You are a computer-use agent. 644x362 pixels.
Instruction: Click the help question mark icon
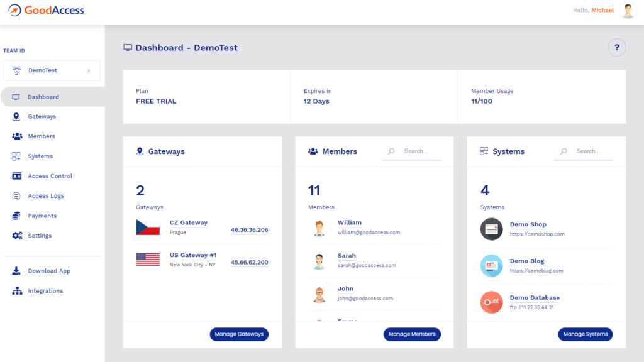coord(616,47)
